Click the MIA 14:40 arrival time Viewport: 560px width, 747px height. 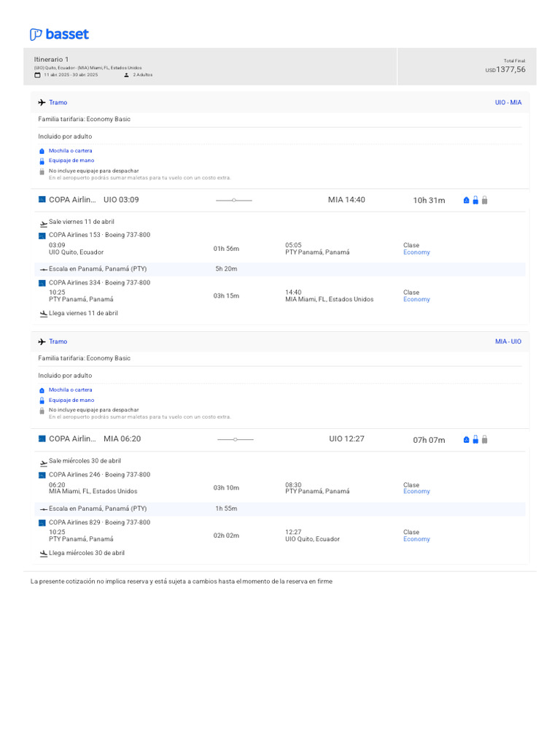346,200
